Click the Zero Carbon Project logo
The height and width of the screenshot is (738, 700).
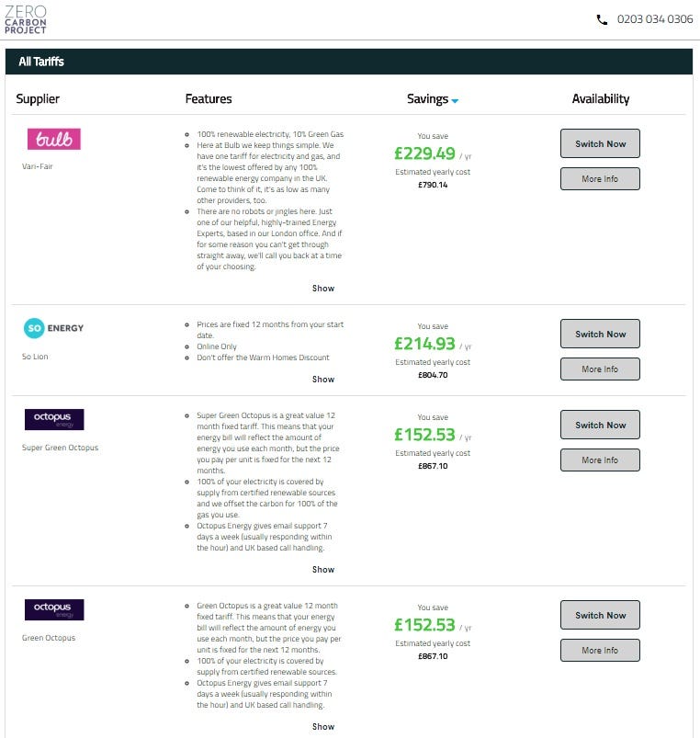(26, 19)
